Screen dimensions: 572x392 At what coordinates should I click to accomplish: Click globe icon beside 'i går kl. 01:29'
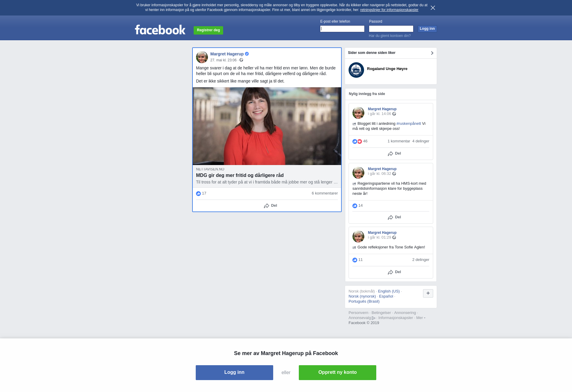pyautogui.click(x=394, y=238)
